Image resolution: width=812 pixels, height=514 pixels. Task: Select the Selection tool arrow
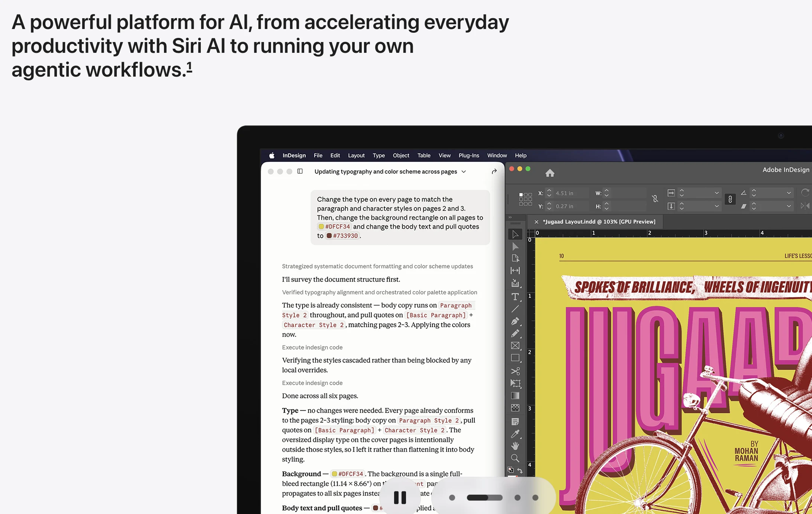coord(515,234)
